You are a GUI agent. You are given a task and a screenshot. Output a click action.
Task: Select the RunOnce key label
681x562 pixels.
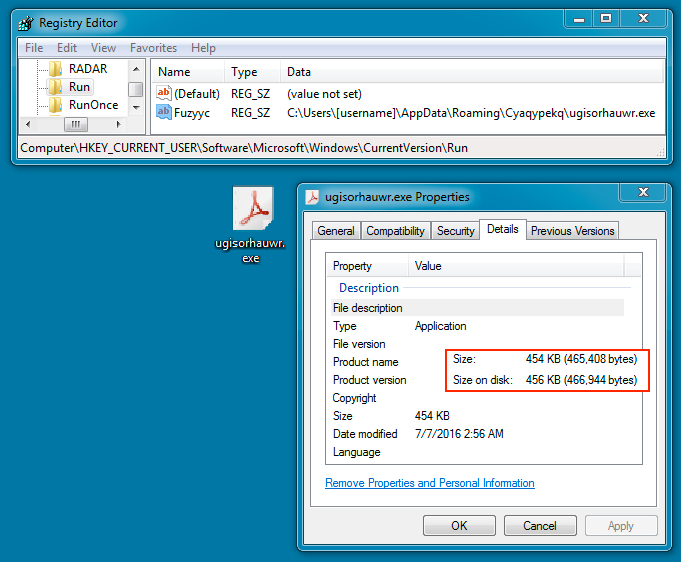pyautogui.click(x=93, y=105)
